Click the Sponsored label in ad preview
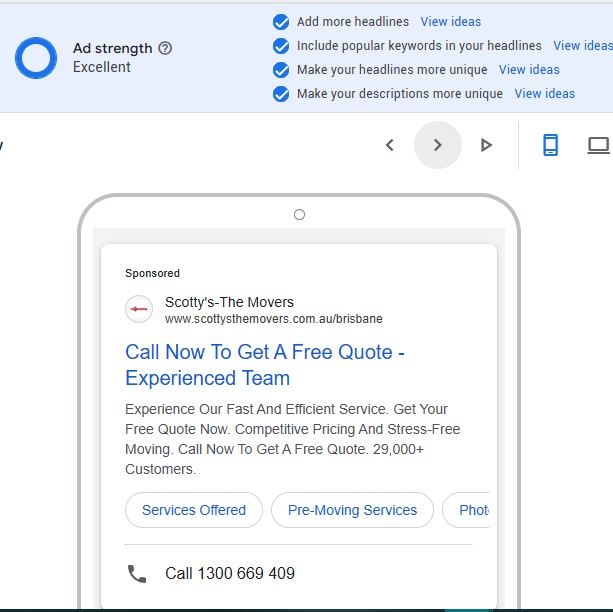613x612 pixels. tap(152, 273)
